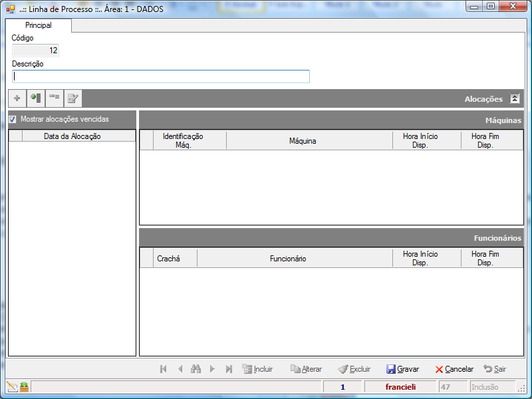Save with the Gravar button

pos(403,369)
